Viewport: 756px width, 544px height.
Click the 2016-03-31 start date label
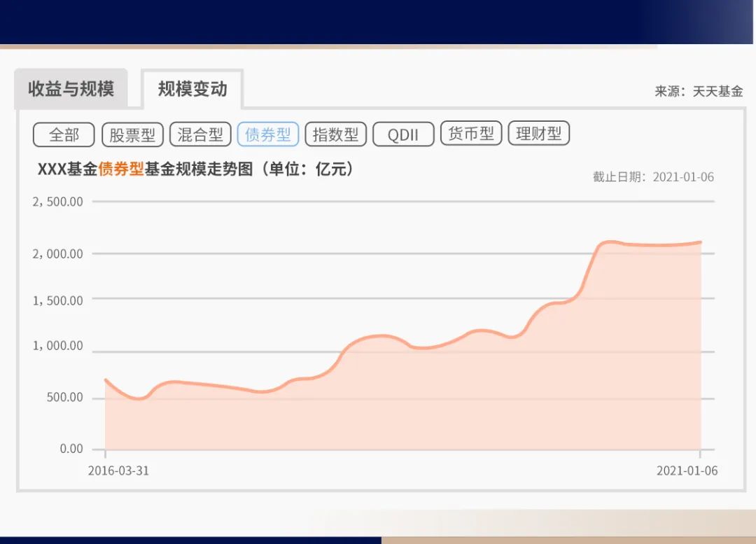click(118, 471)
